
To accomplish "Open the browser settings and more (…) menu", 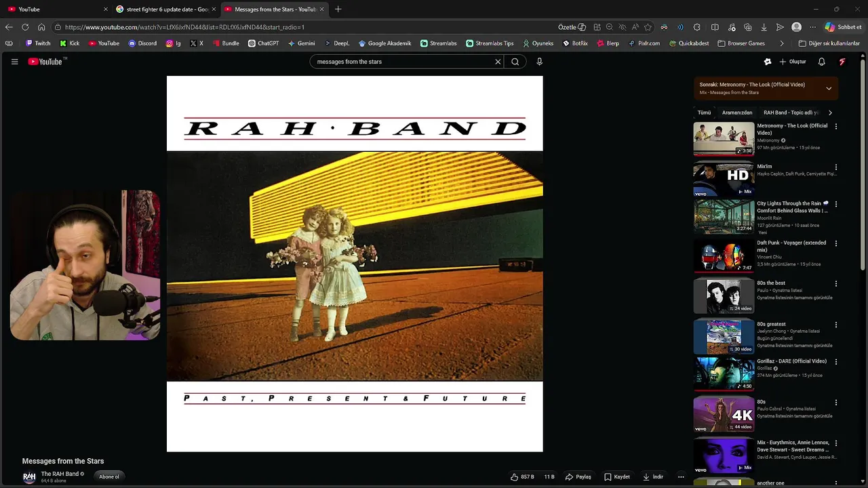I will [812, 27].
